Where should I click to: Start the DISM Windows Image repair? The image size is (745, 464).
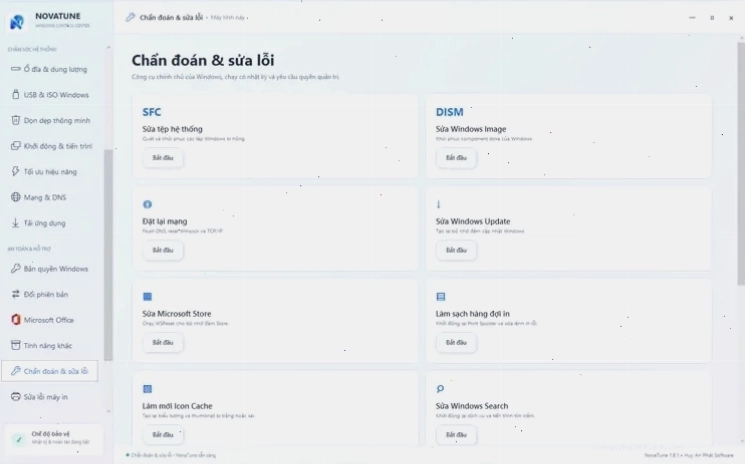[456, 158]
